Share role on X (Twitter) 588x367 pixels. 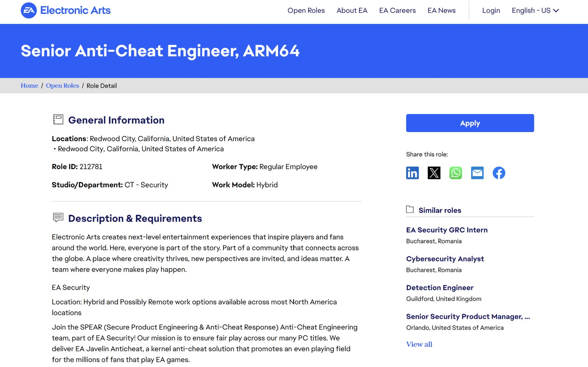[x=434, y=173]
